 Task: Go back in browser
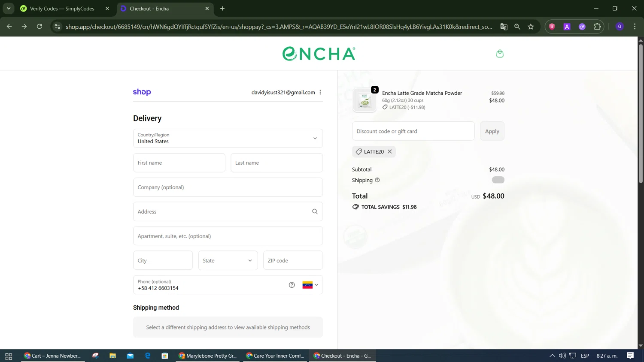[9, 27]
